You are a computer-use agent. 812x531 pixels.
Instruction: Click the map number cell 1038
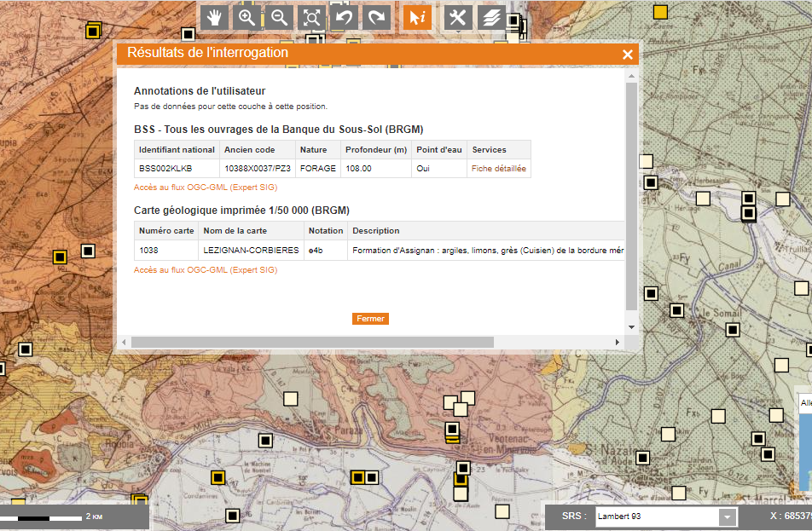[166, 251]
